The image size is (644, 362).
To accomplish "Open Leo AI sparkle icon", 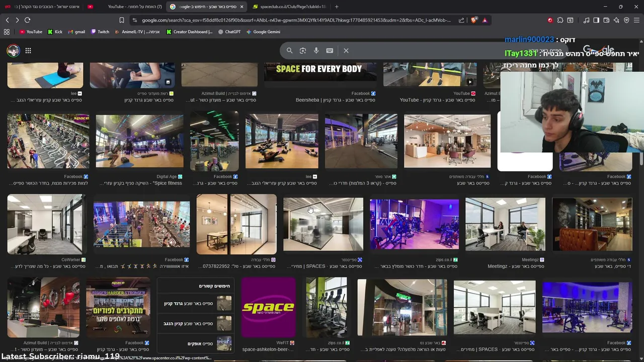I will (616, 20).
